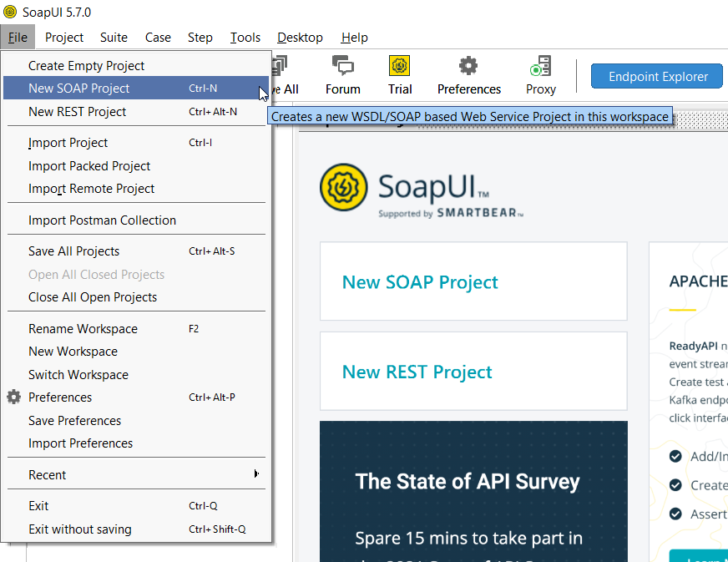Select Import Preferences

pyautogui.click(x=136, y=443)
